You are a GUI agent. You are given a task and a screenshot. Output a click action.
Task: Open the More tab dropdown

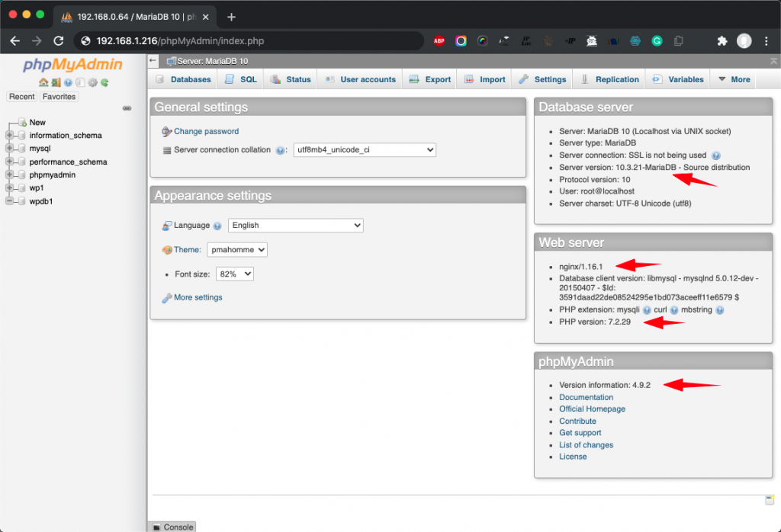[734, 79]
